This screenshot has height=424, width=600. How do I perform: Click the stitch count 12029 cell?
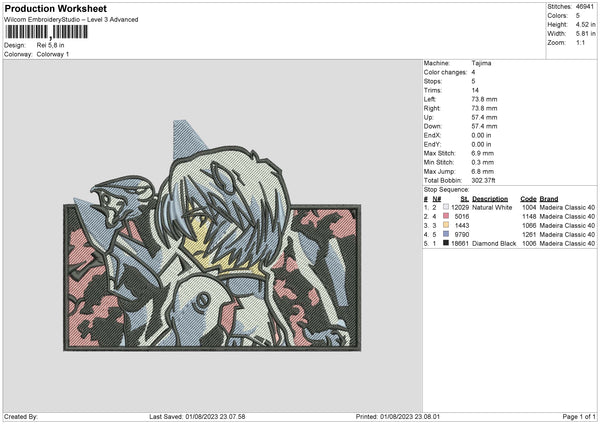[460, 207]
